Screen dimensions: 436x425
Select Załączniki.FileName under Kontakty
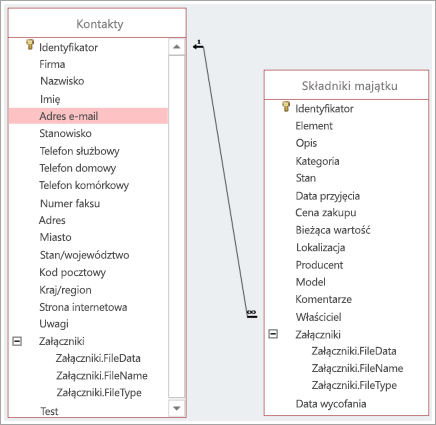point(102,376)
